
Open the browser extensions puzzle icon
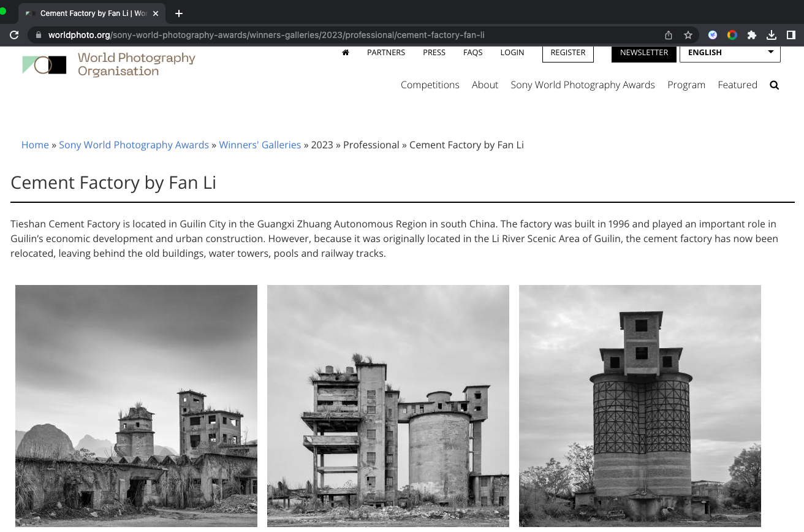pyautogui.click(x=752, y=35)
